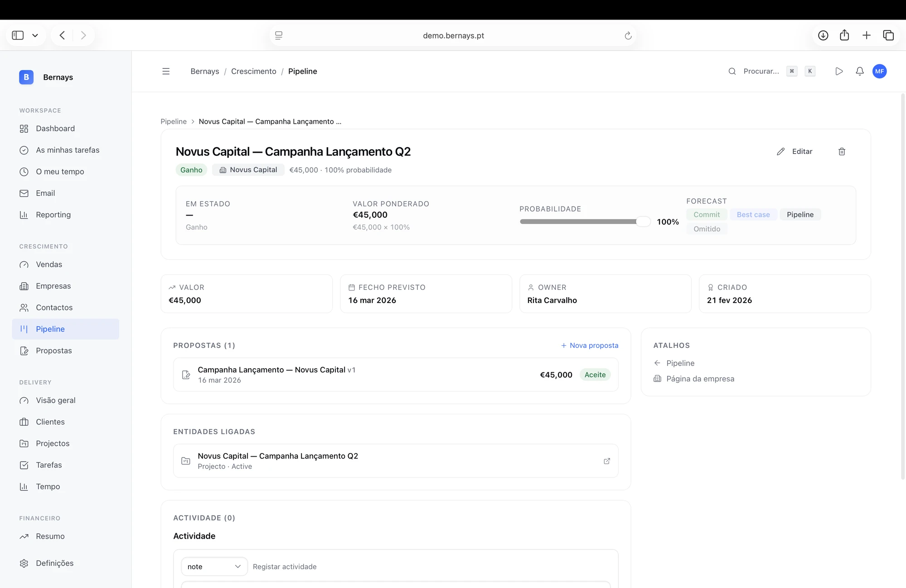The image size is (906, 588).
Task: Delete the deal with trash icon
Action: tap(842, 151)
